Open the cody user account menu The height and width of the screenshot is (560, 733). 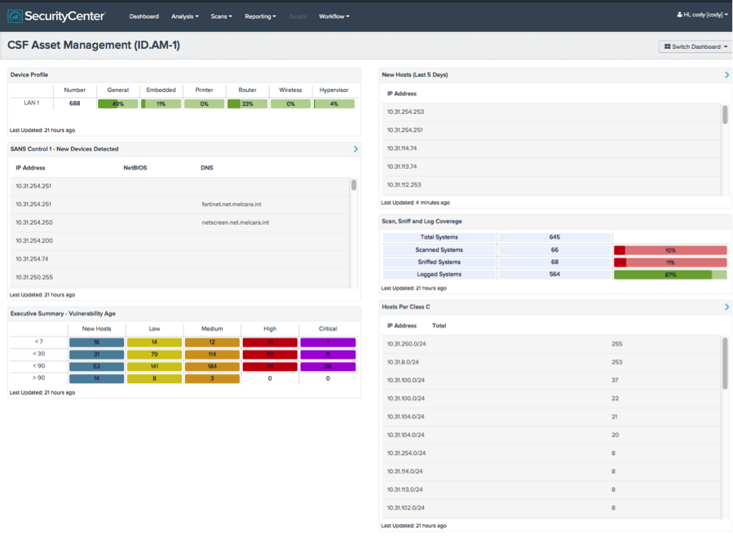[702, 15]
